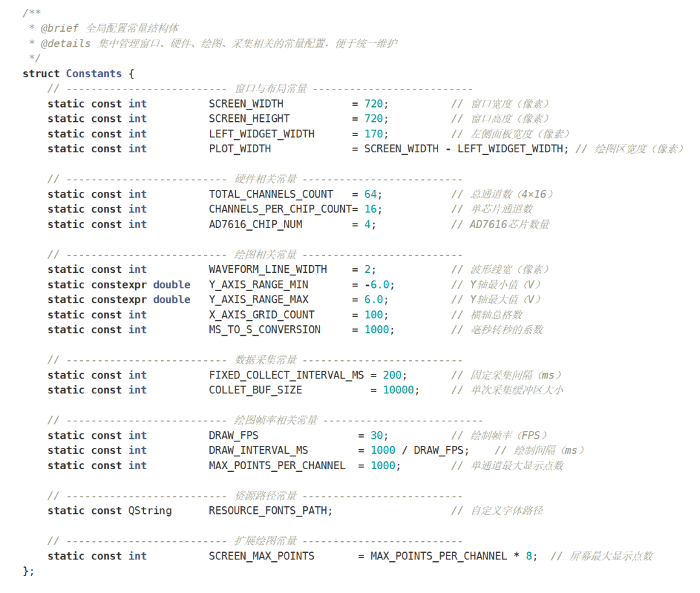Click the PLOT_WIDTH constant name
The width and height of the screenshot is (700, 593).
240,149
